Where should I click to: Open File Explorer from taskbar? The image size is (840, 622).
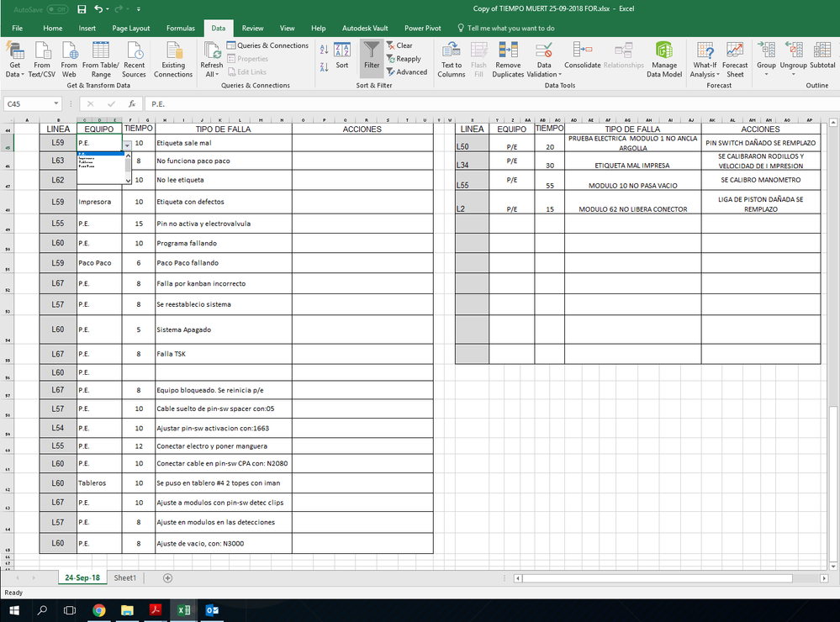pos(127,610)
